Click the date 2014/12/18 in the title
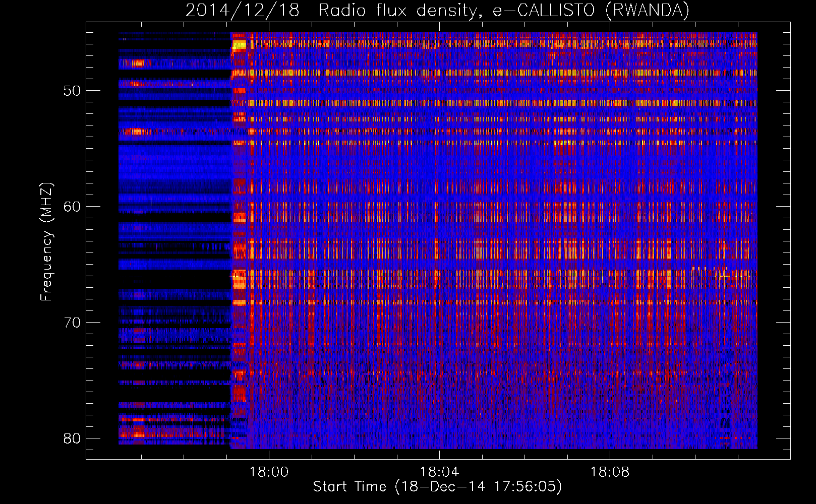Image resolution: width=816 pixels, height=504 pixels. 242,10
